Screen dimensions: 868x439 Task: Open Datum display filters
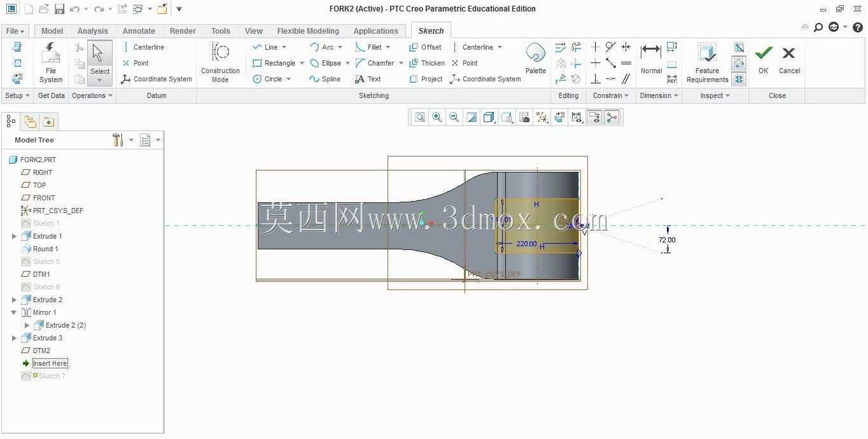[x=542, y=117]
